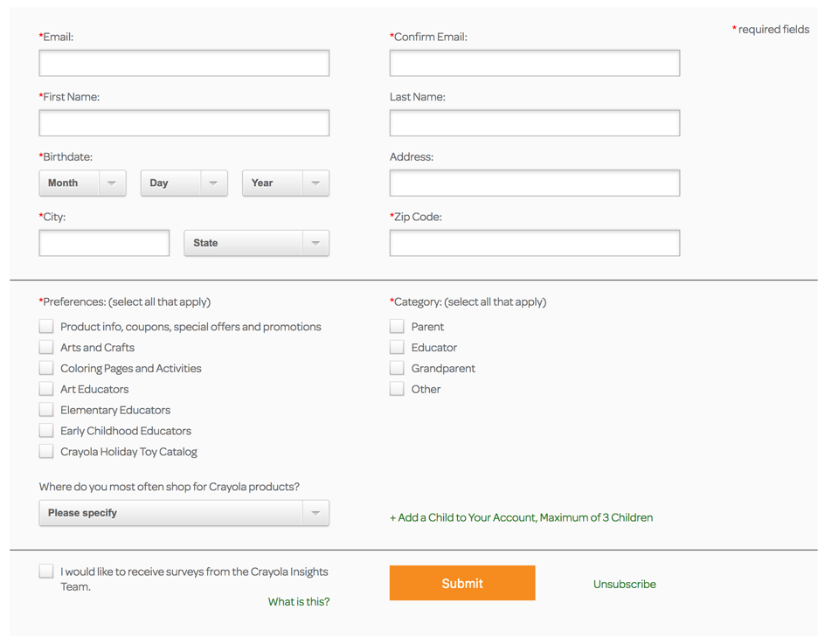Click 'Add a Child to Your Account' link
The image size is (825, 644).
coord(521,517)
